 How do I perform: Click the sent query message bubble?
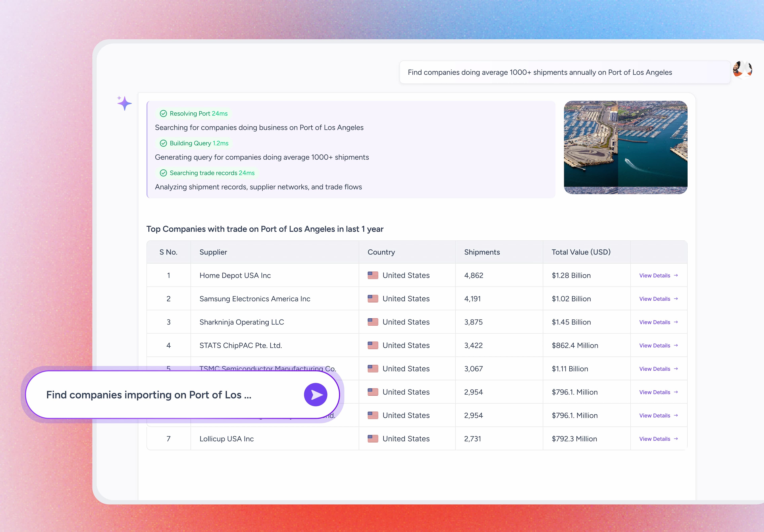pos(565,72)
